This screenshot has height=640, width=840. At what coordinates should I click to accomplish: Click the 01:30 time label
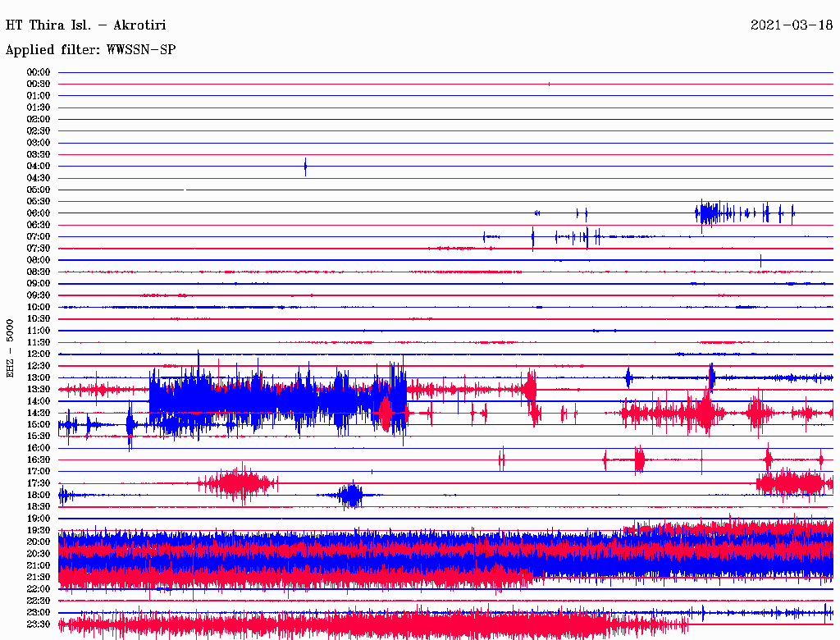pos(39,107)
